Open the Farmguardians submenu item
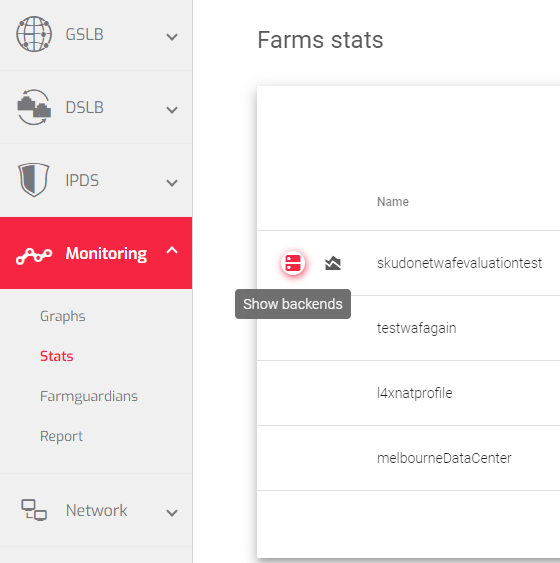 click(89, 396)
